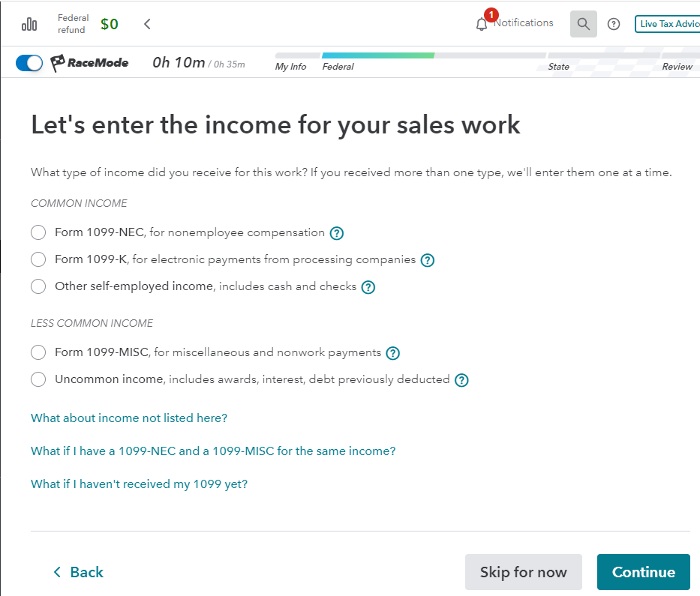The image size is (700, 596).
Task: Show help for Uncommon income
Action: (461, 380)
